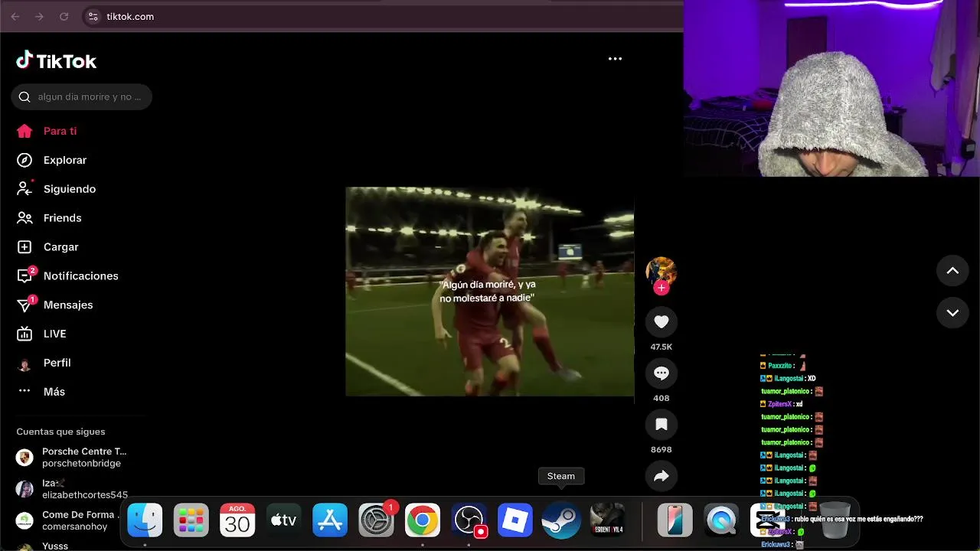
Task: Reload the page with the refresh icon
Action: click(64, 16)
